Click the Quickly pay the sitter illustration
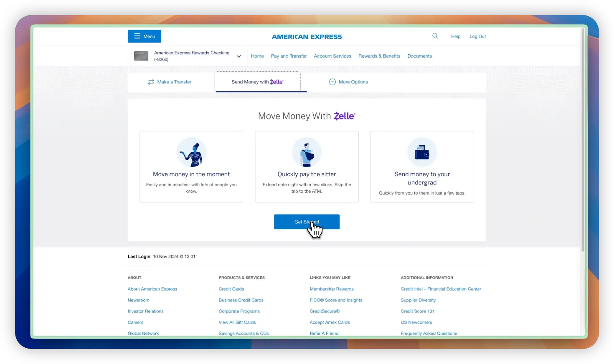 tap(307, 152)
